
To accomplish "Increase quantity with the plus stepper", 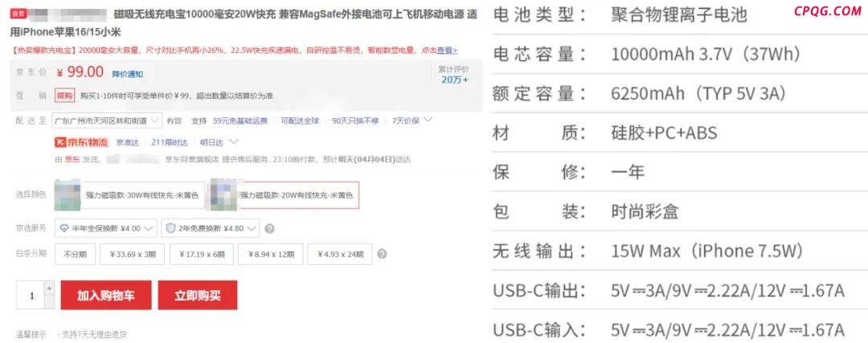I will tap(49, 288).
